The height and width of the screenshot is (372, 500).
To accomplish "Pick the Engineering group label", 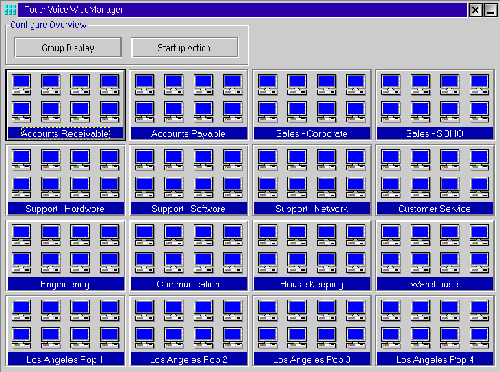I will click(66, 284).
